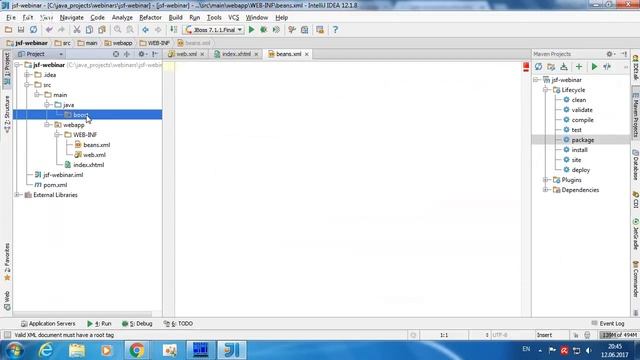Click the Replace magnifier icon
Image resolution: width=640 pixels, height=360 pixels.
[x=130, y=30]
